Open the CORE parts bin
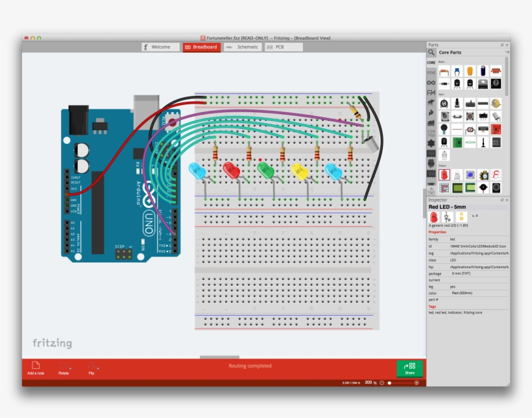 click(431, 63)
